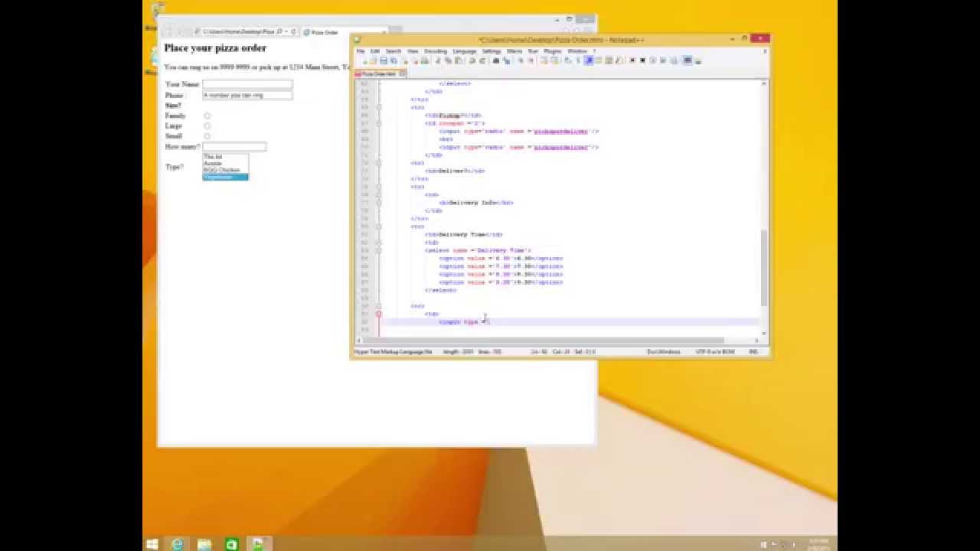The width and height of the screenshot is (980, 551).
Task: Click the Playback macro icon
Action: [652, 60]
